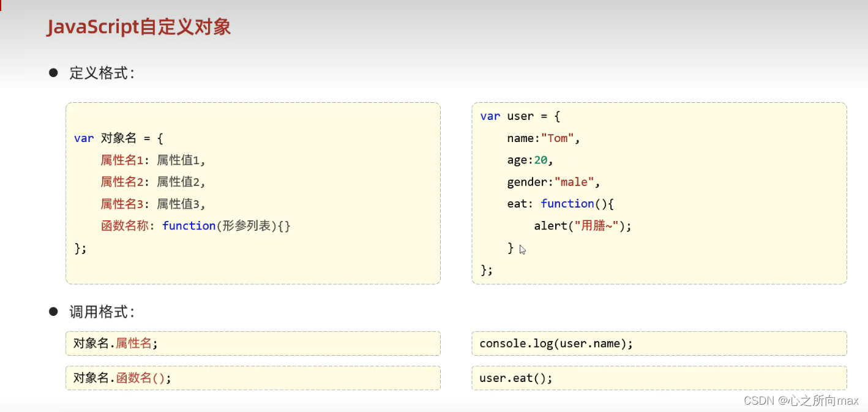Image resolution: width=868 pixels, height=412 pixels.
Task: Select the left 定义格式 code box
Action: [x=253, y=193]
